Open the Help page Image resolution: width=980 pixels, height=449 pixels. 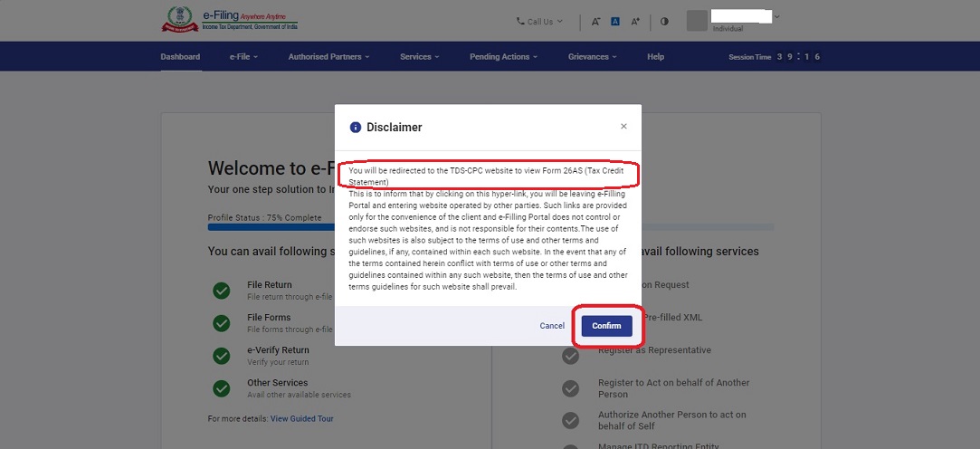[655, 57]
